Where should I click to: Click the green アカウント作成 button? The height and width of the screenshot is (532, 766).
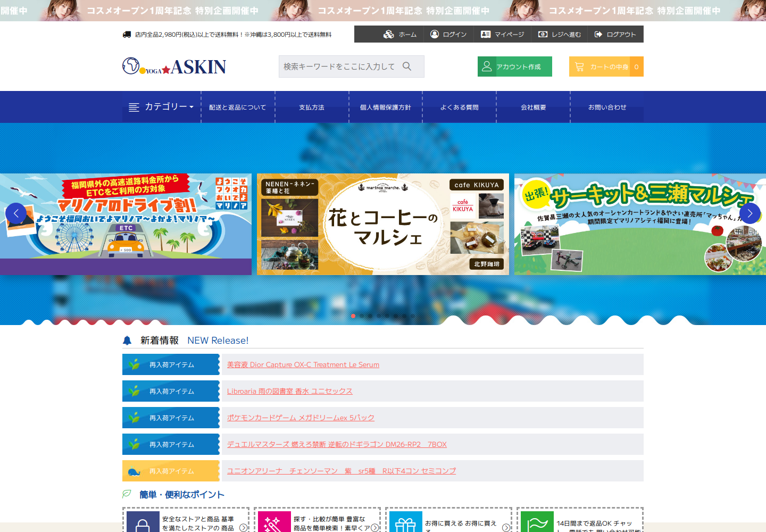tap(515, 66)
